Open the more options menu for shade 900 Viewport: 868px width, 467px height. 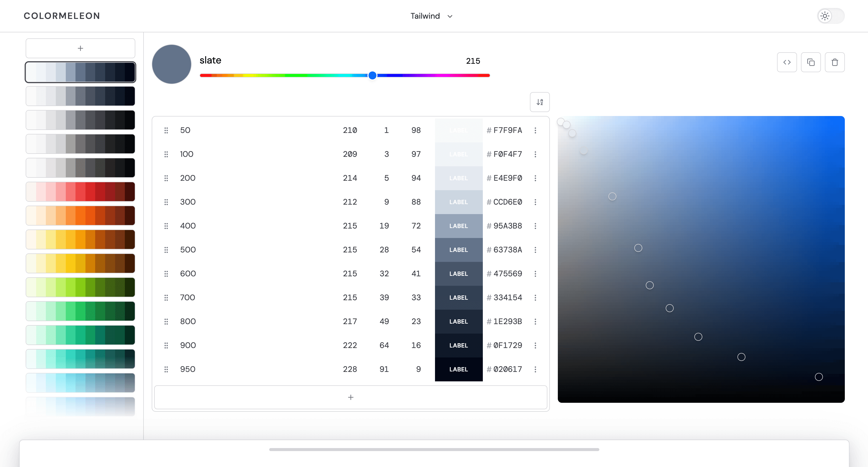tap(535, 346)
